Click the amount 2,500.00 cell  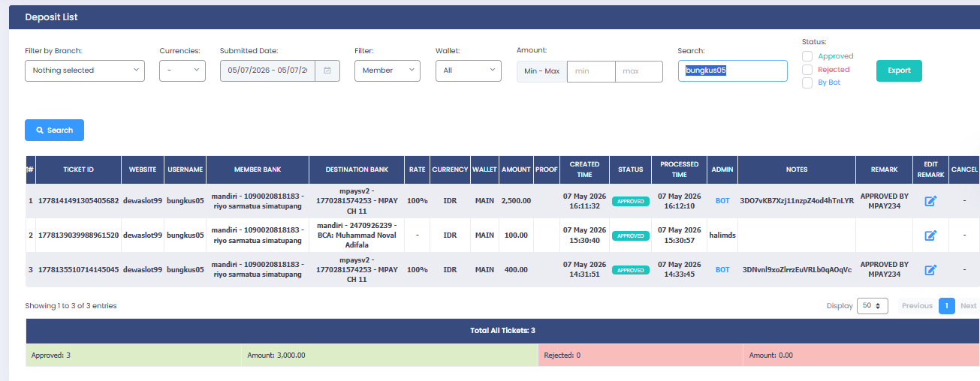[516, 201]
